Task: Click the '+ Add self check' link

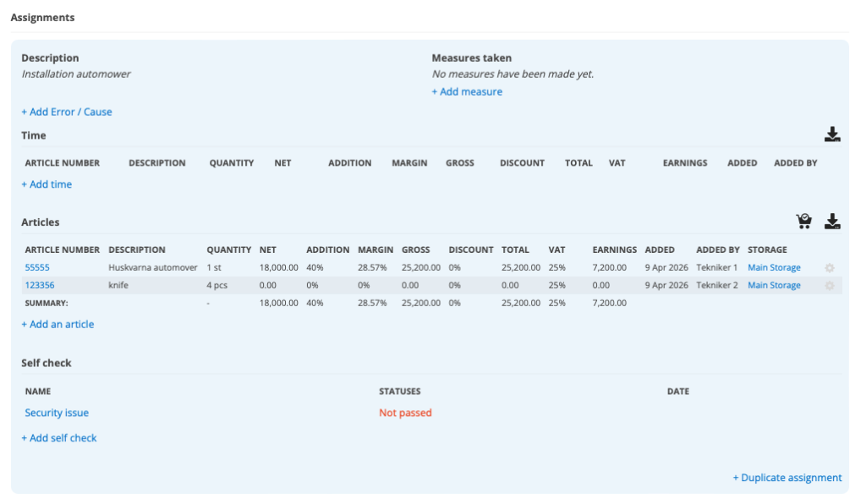Action: pos(59,438)
